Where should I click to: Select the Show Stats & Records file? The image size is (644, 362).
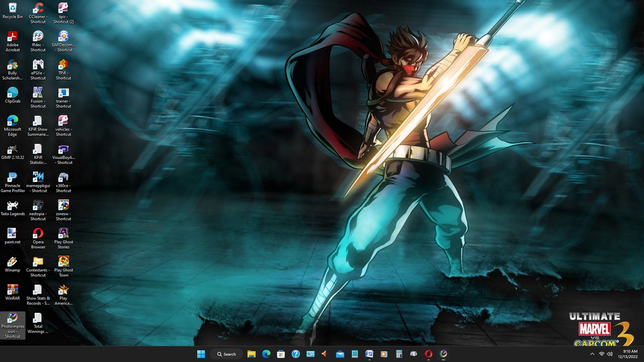[38, 295]
